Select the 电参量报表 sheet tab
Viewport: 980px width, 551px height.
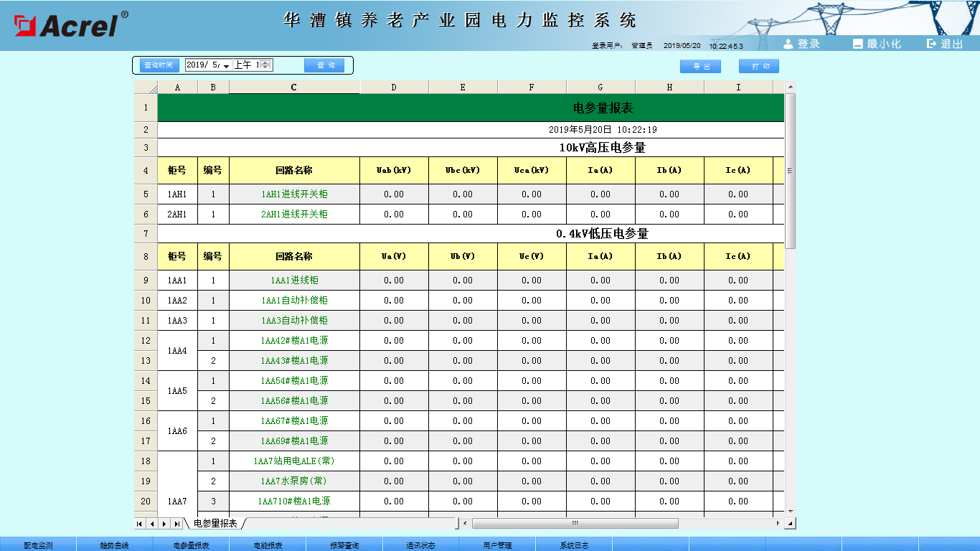click(x=215, y=524)
